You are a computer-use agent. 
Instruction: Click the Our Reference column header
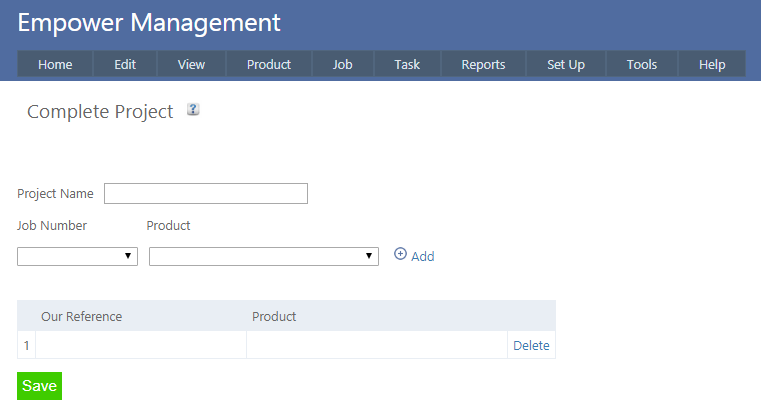82,317
